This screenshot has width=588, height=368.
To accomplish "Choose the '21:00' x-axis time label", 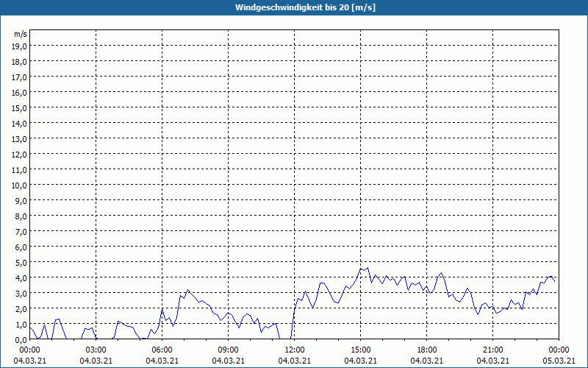I will click(x=492, y=350).
